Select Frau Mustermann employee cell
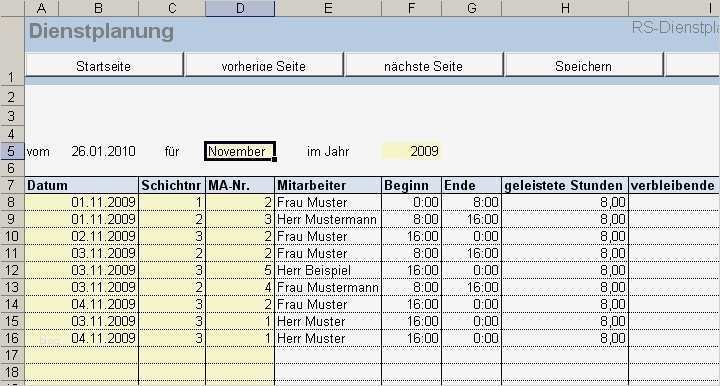 coord(328,287)
